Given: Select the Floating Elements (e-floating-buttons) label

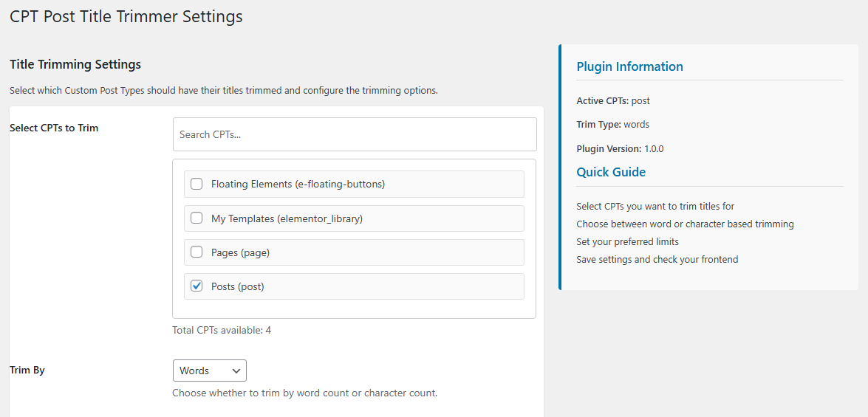Looking at the screenshot, I should [x=298, y=185].
